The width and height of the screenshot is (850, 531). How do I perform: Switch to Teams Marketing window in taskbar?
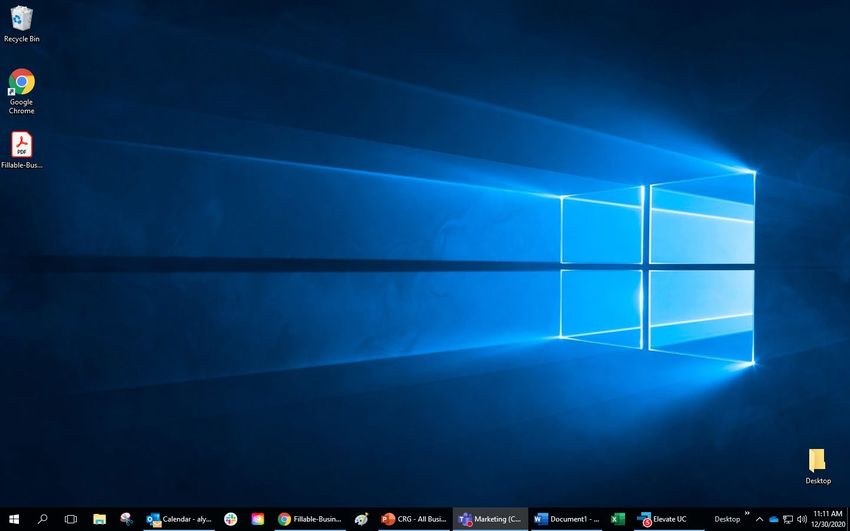coord(490,519)
